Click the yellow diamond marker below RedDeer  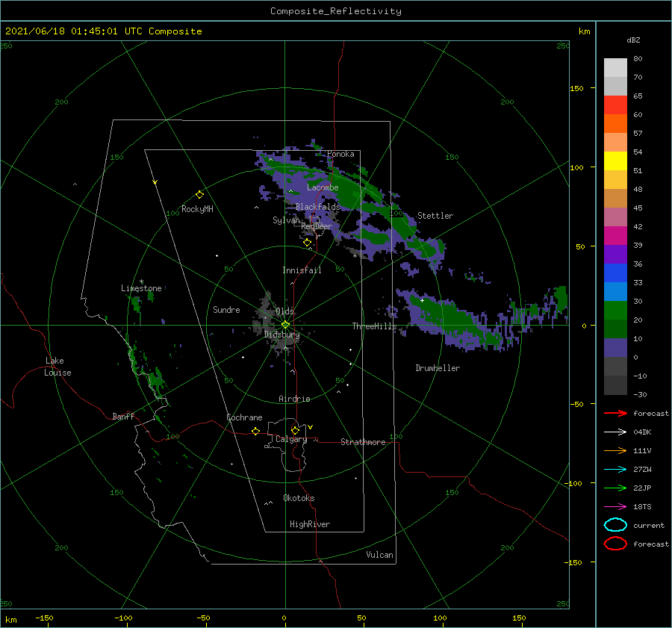[308, 243]
